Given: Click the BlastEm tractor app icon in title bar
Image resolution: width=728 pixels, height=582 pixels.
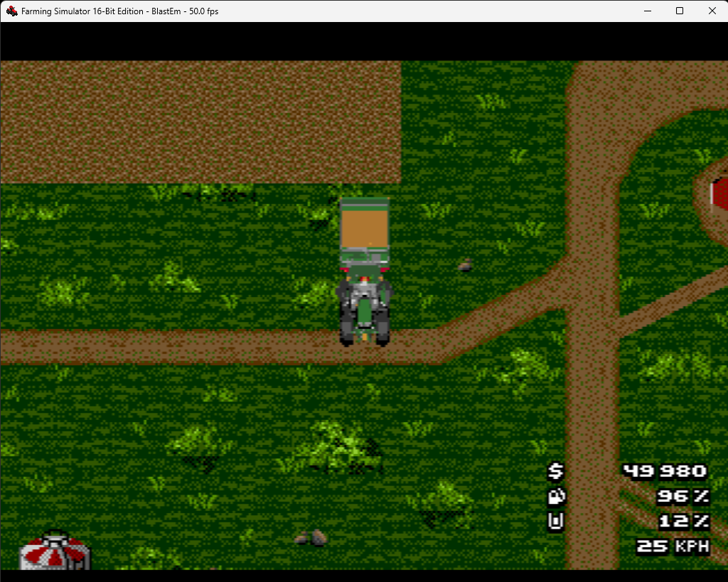Looking at the screenshot, I should 12,11.
